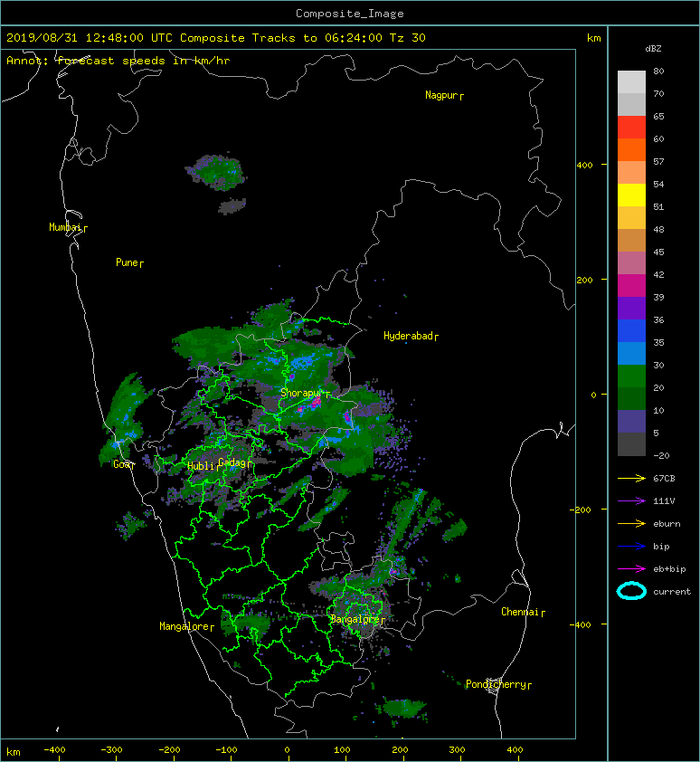Click the 400 tick on the vertical axis
This screenshot has height=762, width=700.
click(x=585, y=166)
